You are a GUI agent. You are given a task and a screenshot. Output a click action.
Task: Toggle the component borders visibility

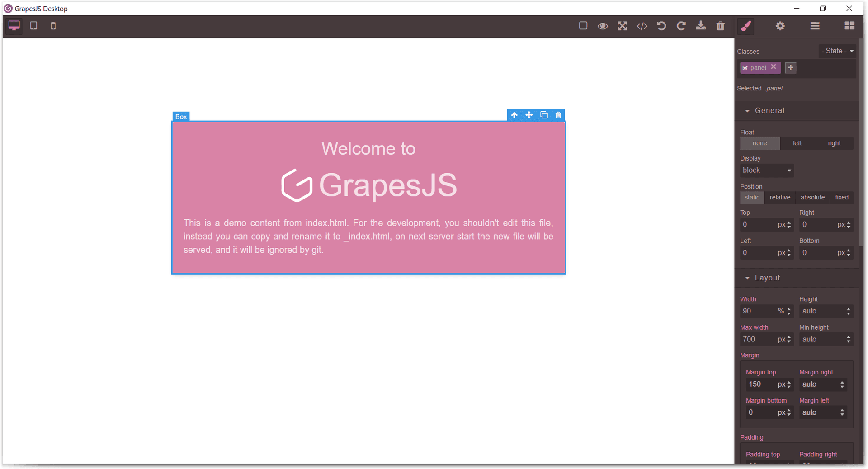coord(583,26)
